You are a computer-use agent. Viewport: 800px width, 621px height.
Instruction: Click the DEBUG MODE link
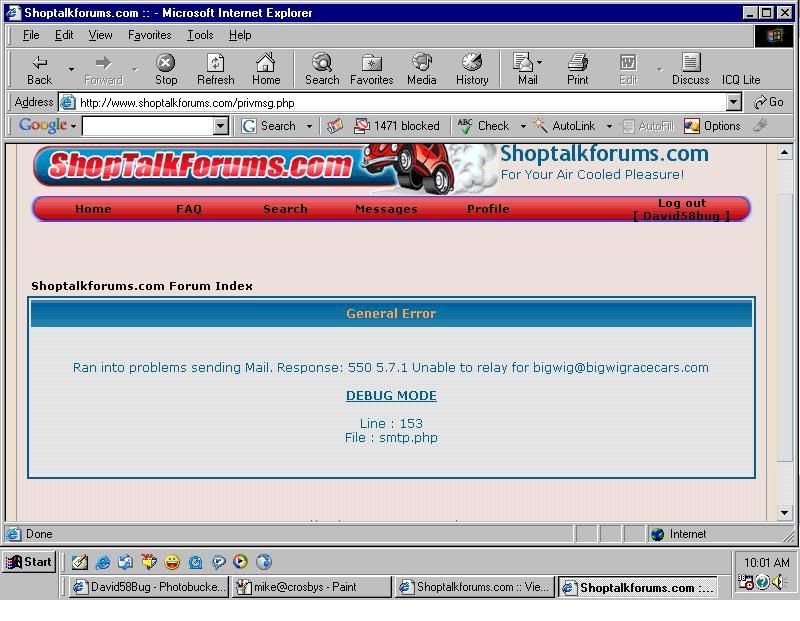click(x=391, y=396)
